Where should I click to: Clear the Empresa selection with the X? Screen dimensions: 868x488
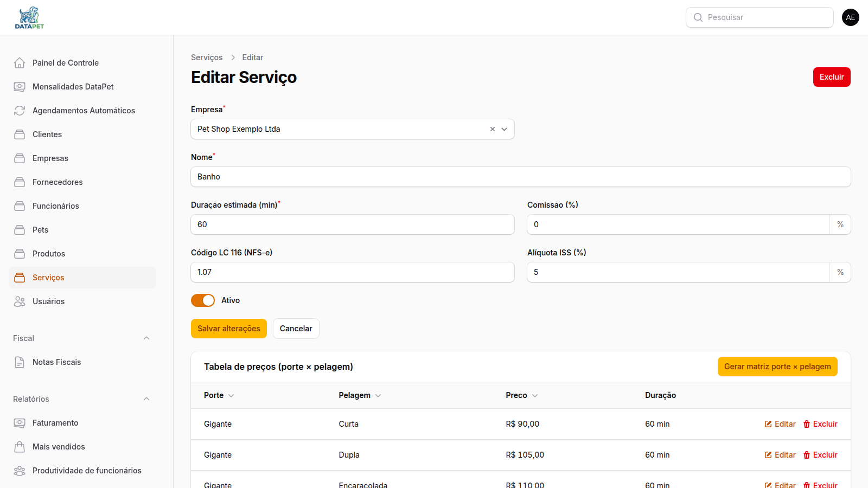pyautogui.click(x=493, y=129)
